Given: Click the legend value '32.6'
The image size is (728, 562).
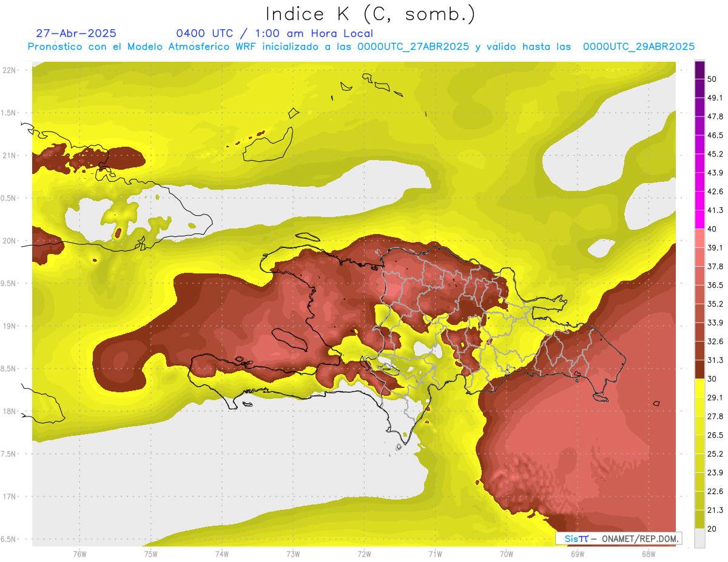Looking at the screenshot, I should click(715, 341).
